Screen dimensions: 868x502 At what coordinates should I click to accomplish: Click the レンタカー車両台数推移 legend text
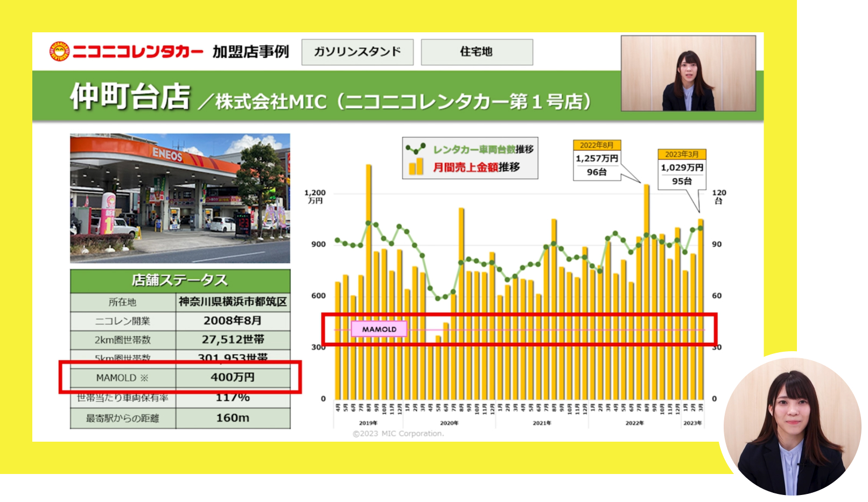484,149
